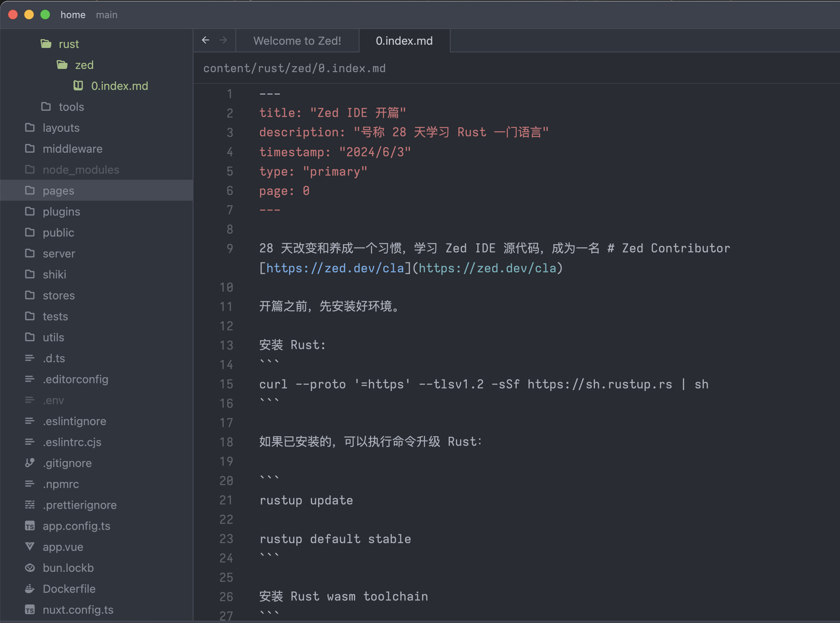This screenshot has width=840, height=623.
Task: Place cursor on 'rustup default stable' line
Action: 335,539
